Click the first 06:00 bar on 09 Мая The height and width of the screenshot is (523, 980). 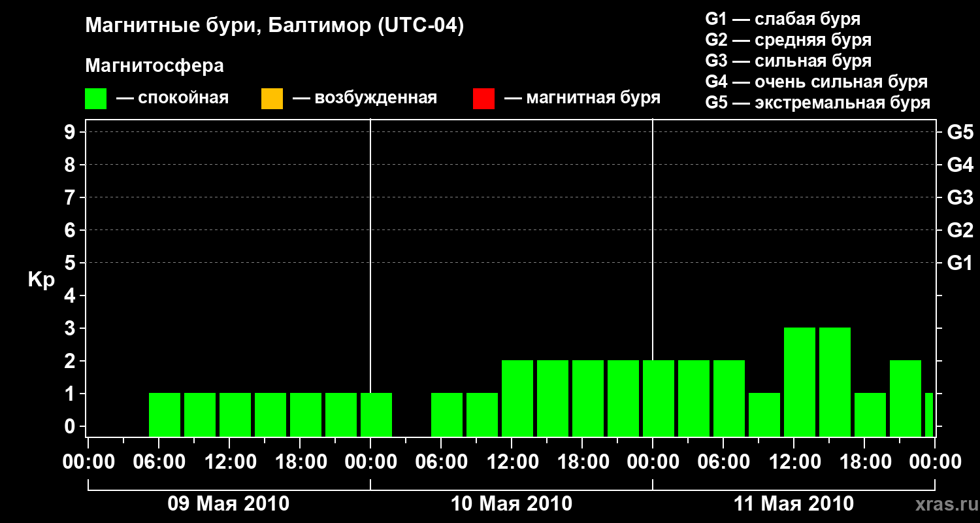pos(165,414)
